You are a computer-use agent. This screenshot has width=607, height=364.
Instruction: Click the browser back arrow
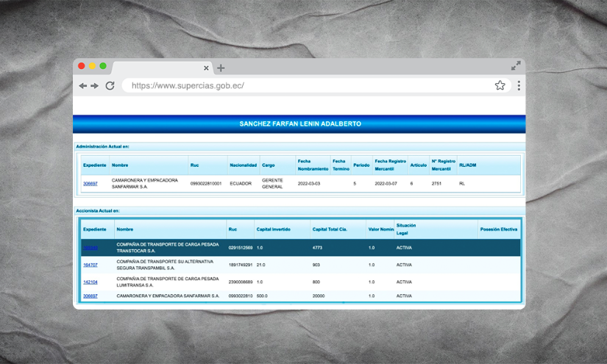pyautogui.click(x=82, y=86)
